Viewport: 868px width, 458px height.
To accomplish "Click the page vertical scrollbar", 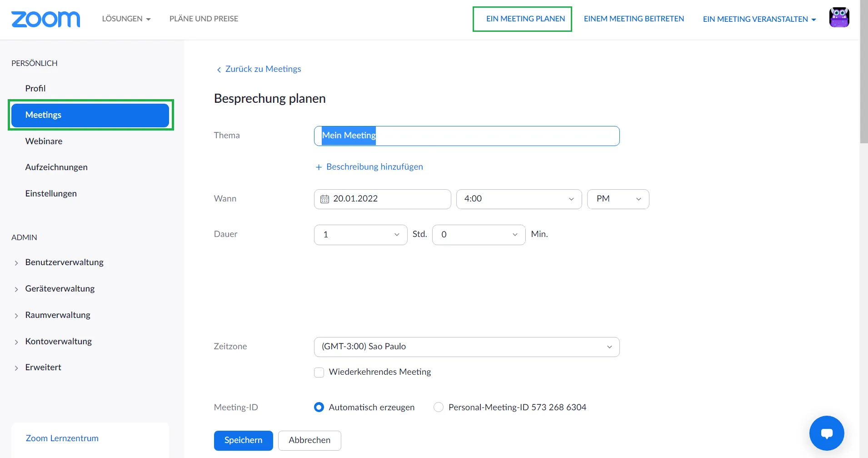I will [x=863, y=72].
